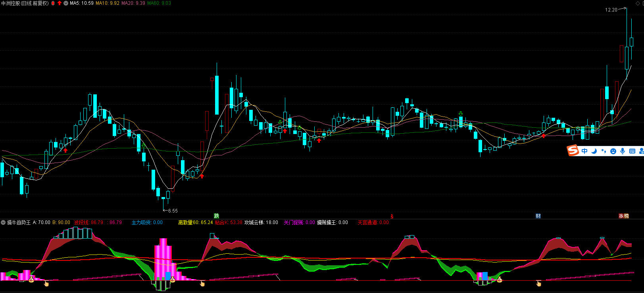Select the MA10: 9.92 indicator label

[x=108, y=3]
